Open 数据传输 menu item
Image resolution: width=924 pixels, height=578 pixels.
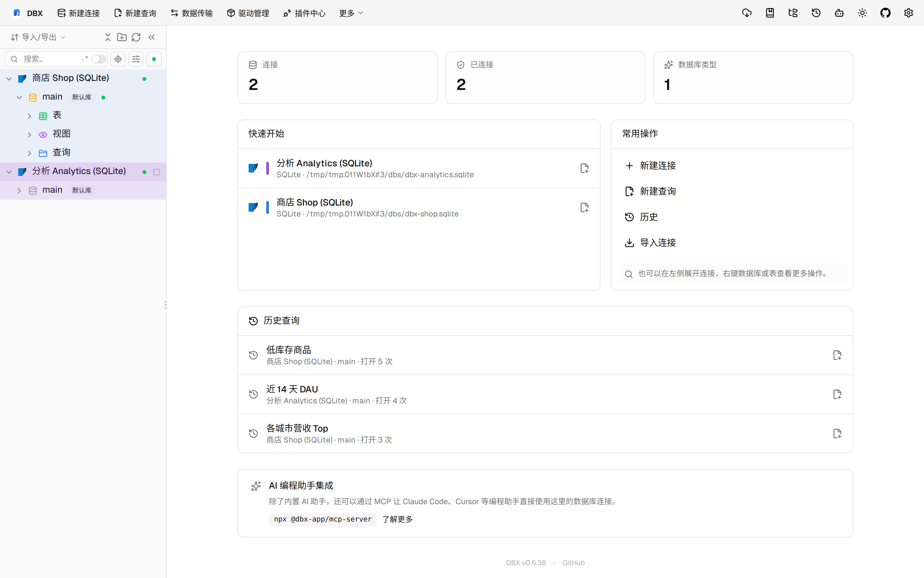point(192,13)
